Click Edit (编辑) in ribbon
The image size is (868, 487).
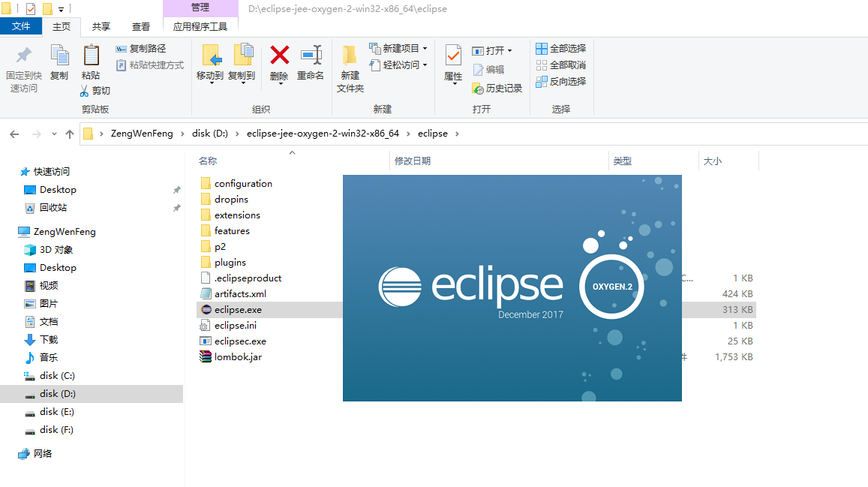pyautogui.click(x=488, y=69)
